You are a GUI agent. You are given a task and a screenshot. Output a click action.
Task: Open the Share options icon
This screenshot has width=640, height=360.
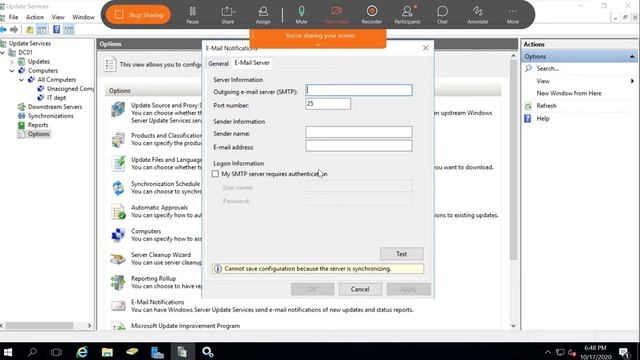pos(228,15)
